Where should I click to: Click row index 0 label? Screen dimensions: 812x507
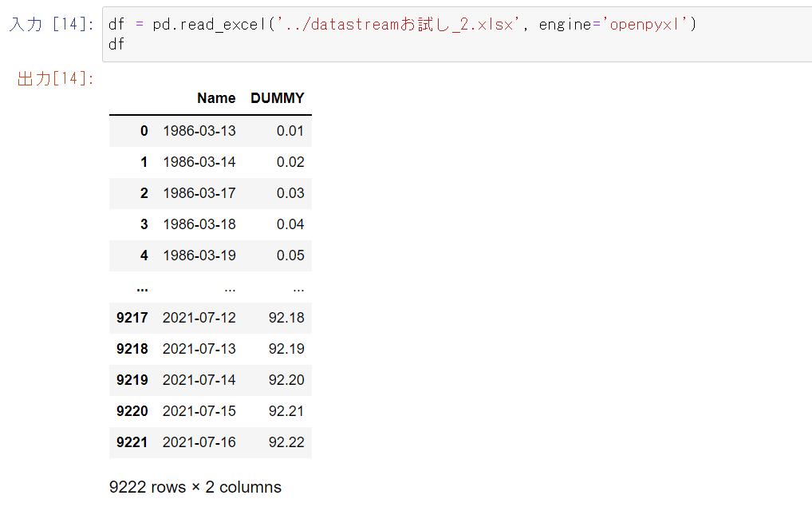(144, 130)
